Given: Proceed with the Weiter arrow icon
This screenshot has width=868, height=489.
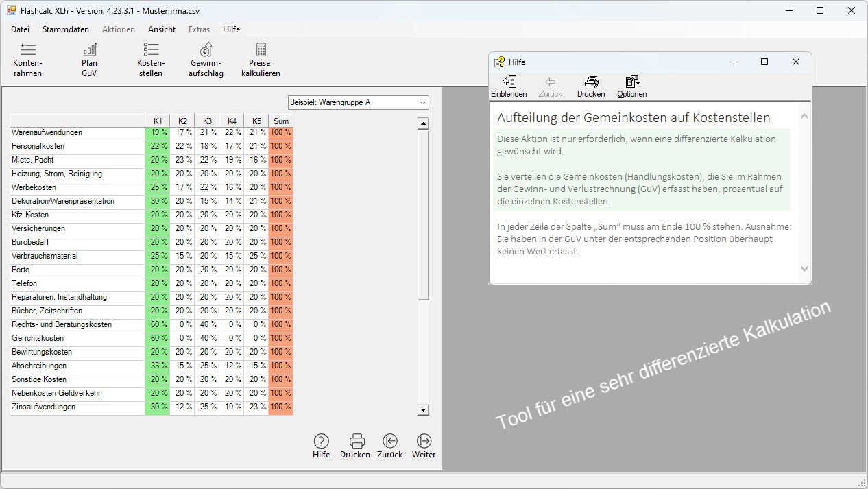Looking at the screenshot, I should 424,441.
